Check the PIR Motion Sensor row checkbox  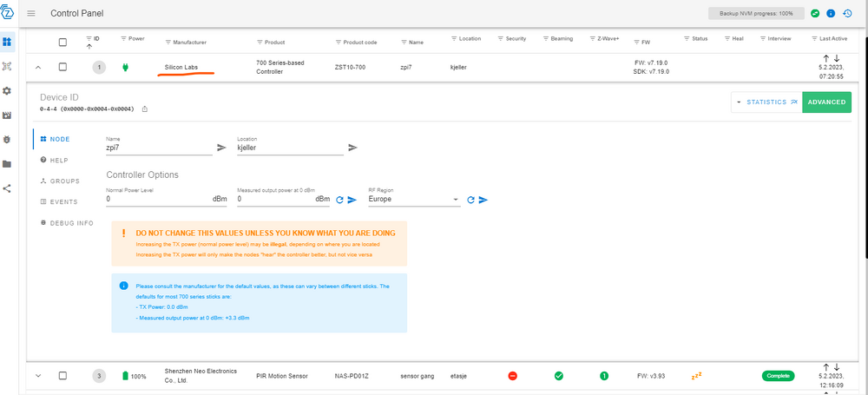tap(62, 375)
